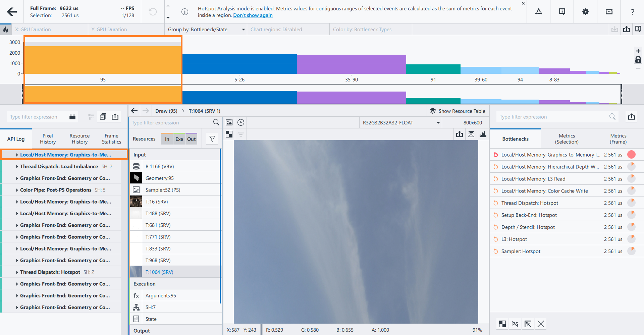
Task: Go back using the top-left arrow
Action: pos(12,12)
